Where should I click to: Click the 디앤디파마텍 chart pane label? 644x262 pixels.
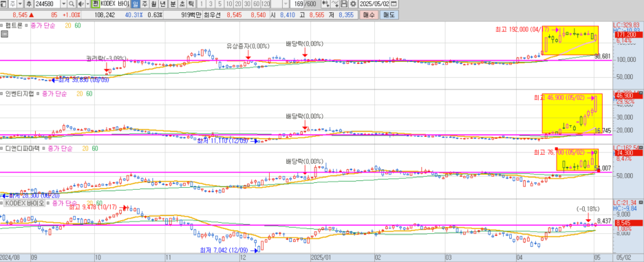click(x=23, y=149)
